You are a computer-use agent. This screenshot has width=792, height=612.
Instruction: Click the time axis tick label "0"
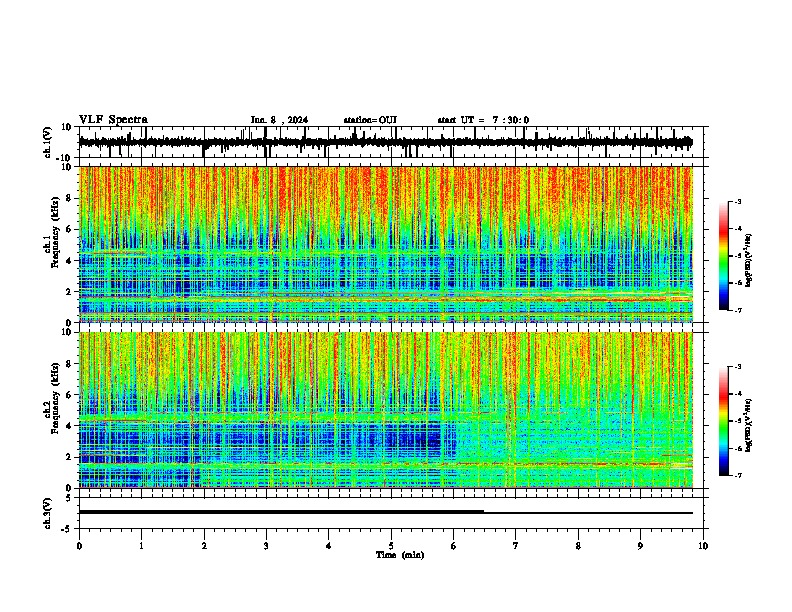(79, 546)
